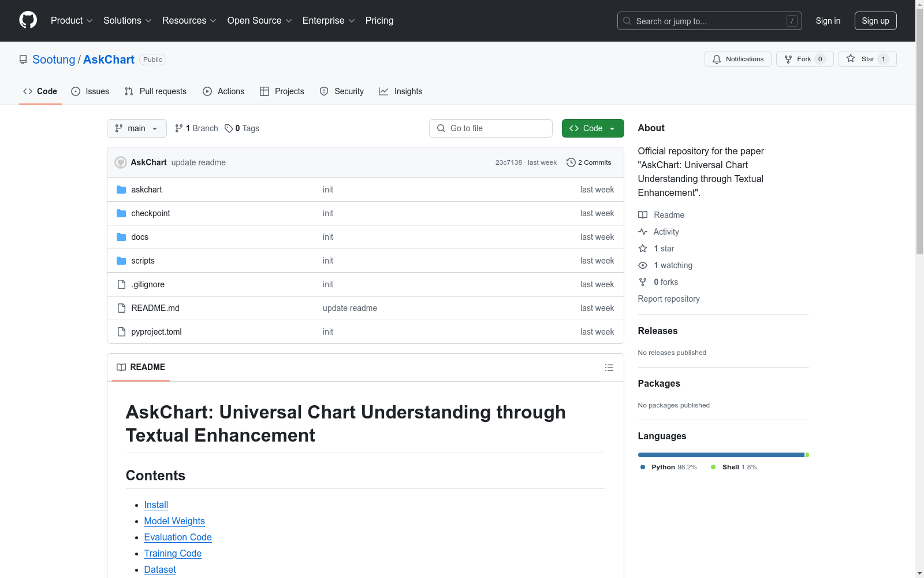Click the GitHub logo icon

tap(28, 20)
